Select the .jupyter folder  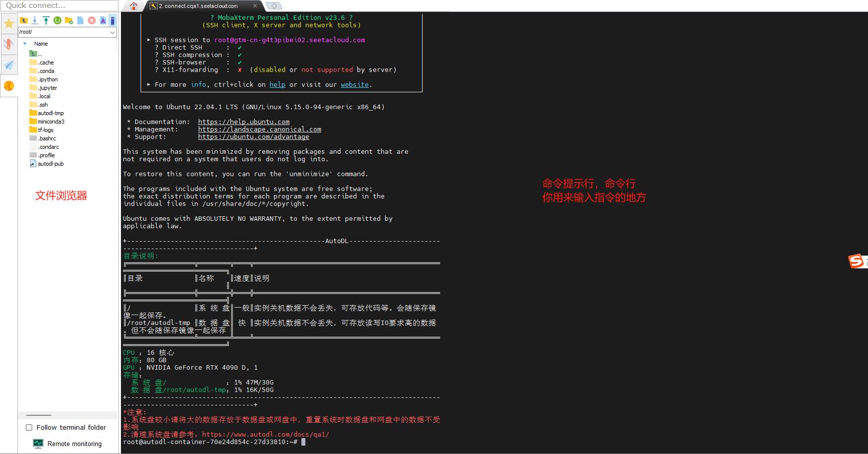tap(43, 88)
